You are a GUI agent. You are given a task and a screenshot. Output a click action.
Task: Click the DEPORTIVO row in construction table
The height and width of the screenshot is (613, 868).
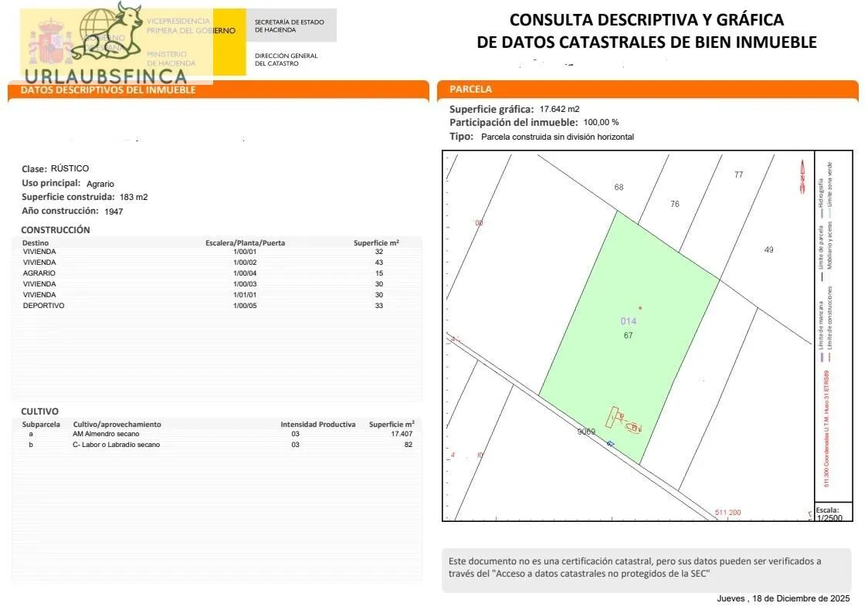[44, 306]
